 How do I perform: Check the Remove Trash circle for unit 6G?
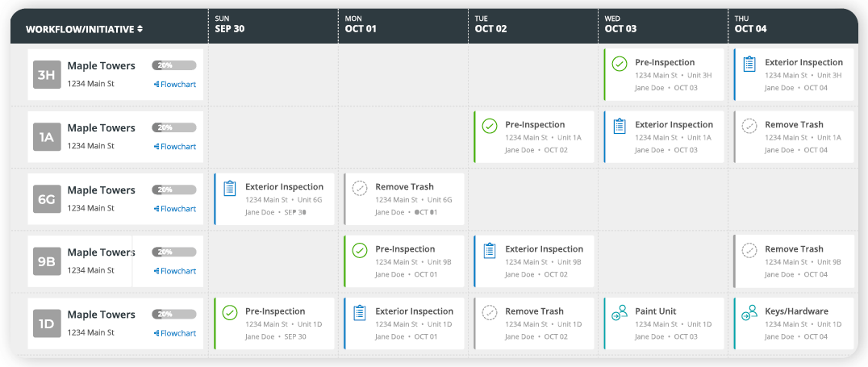pyautogui.click(x=360, y=188)
